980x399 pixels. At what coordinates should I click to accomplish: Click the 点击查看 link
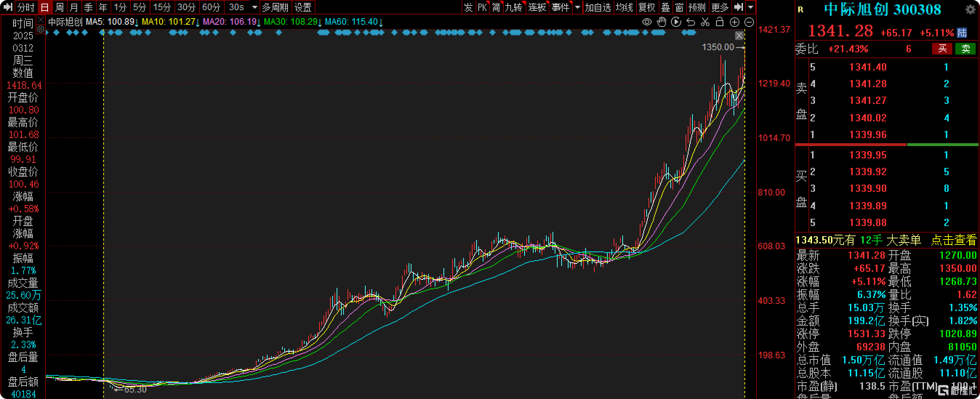953,240
